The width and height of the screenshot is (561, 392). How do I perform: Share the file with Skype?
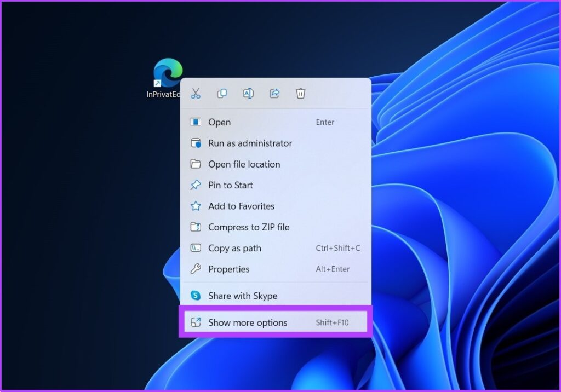coord(242,296)
